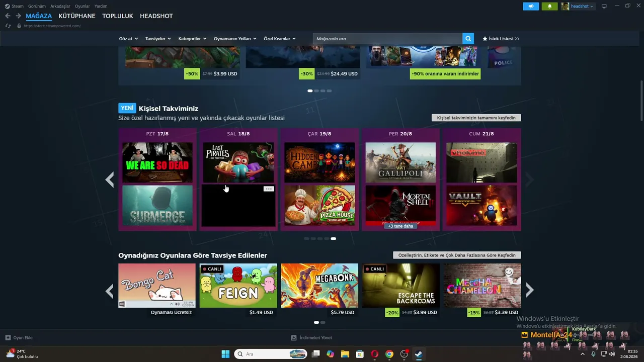This screenshot has height=362, width=644.
Task: Launch Opera from the taskbar
Action: [x=374, y=354]
